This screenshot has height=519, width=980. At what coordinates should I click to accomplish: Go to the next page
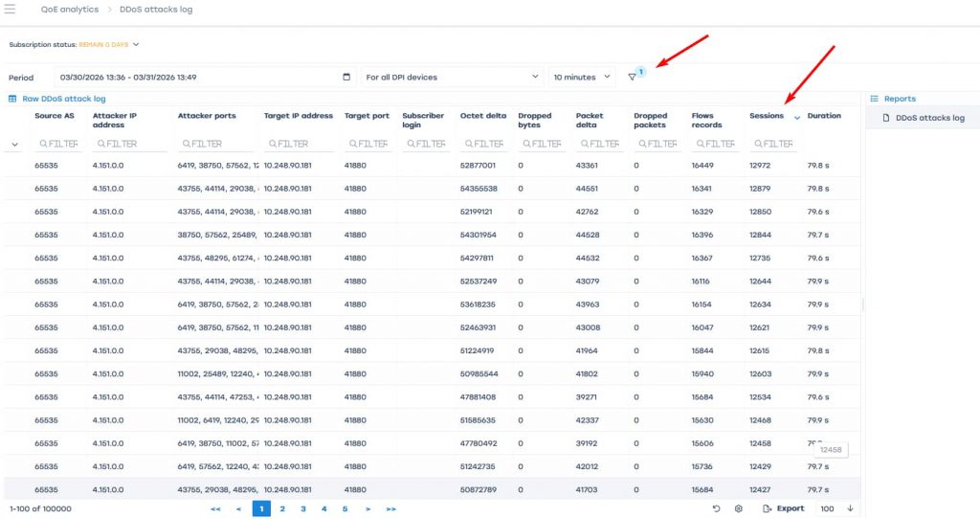point(367,509)
